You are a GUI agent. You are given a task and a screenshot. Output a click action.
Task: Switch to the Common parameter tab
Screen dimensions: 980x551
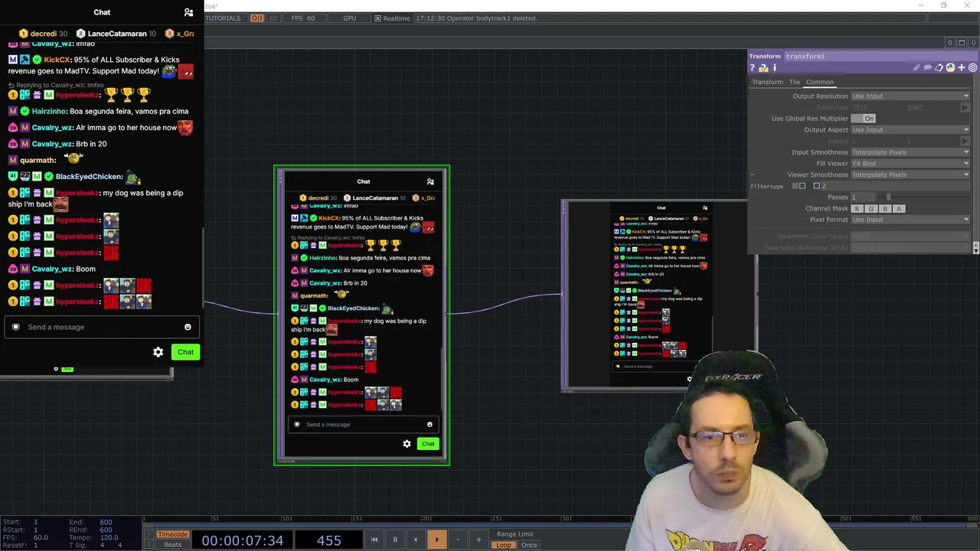[819, 82]
